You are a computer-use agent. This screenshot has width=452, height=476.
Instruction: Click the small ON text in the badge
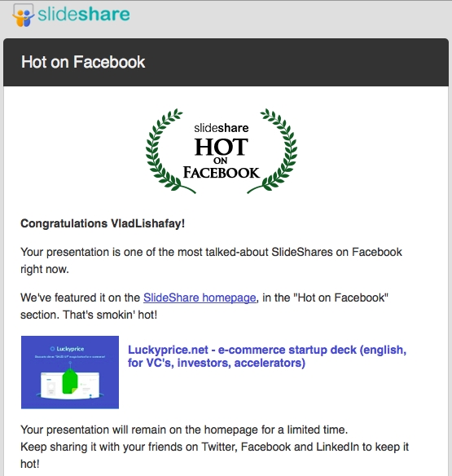pos(221,161)
